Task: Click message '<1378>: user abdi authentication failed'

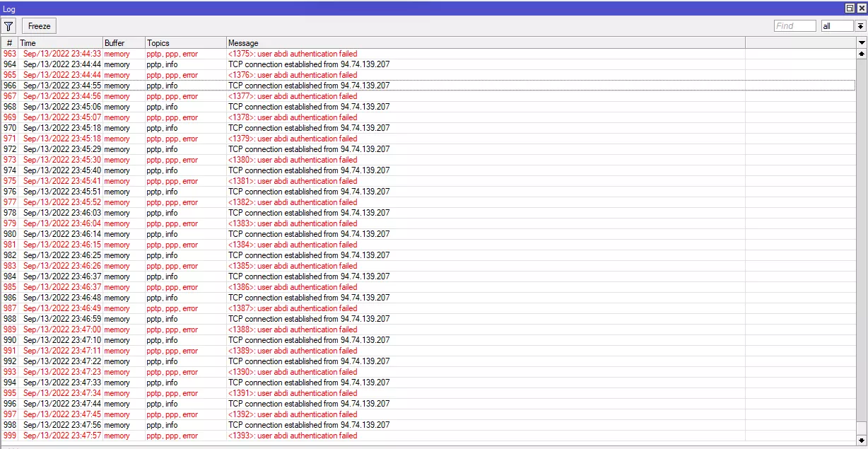Action: (293, 117)
